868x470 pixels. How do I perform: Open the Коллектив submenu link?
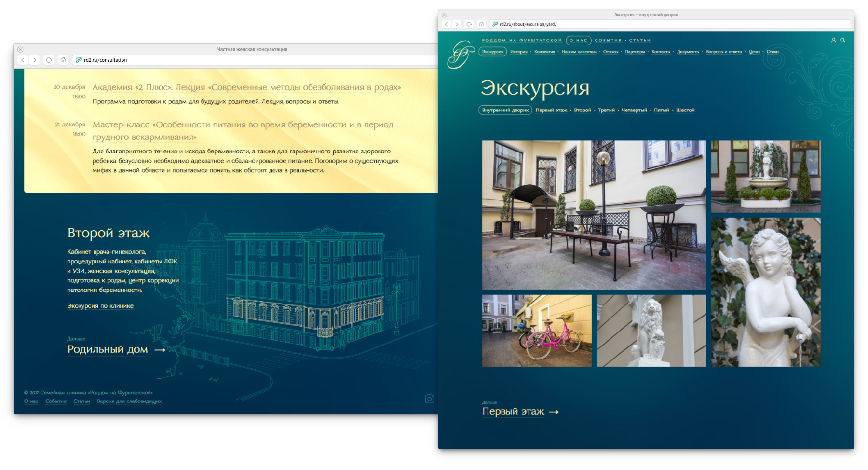[544, 52]
